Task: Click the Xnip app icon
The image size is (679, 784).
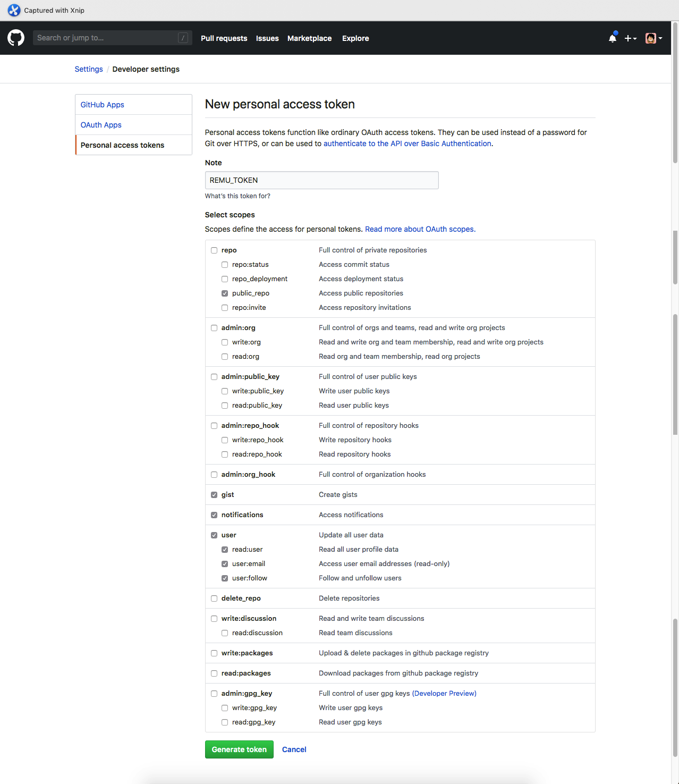Action: [14, 10]
